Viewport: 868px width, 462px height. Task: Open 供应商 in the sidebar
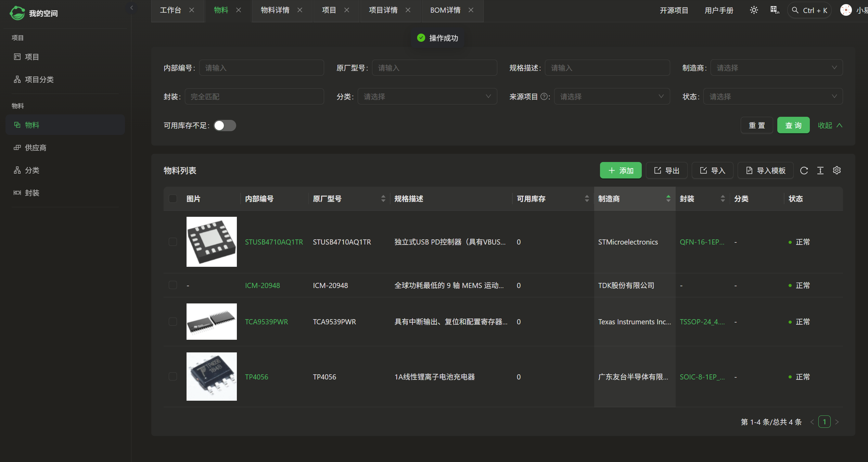[x=35, y=148]
